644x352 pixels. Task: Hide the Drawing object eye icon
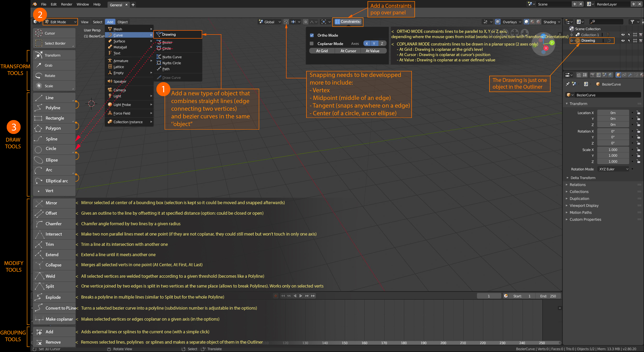click(623, 40)
